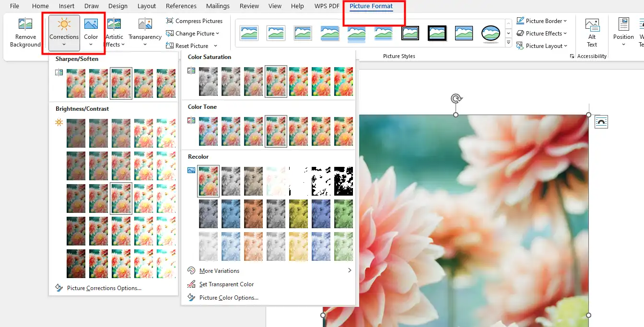Apply the first grayscale Color Saturation thumbnail
Viewport: 644px width, 327px height.
(208, 82)
